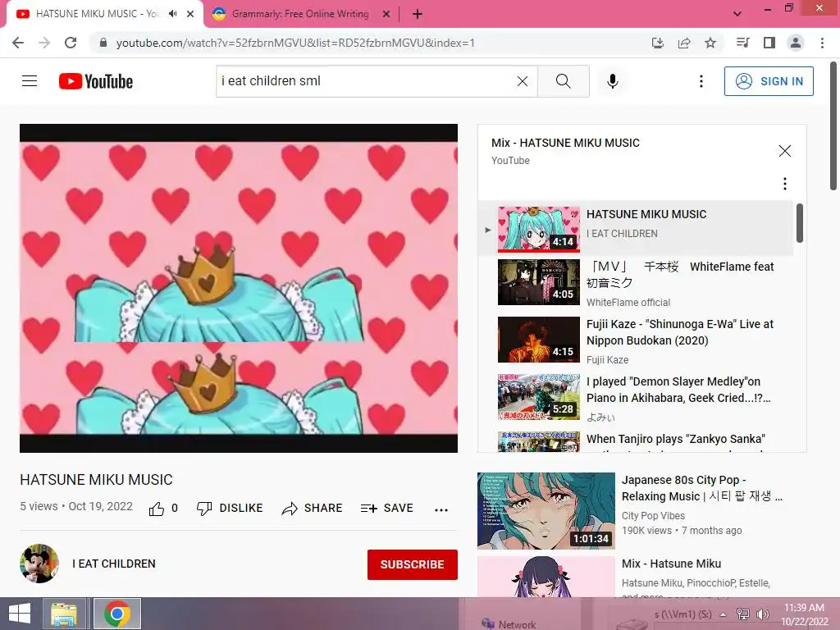Play Demon Slayer Medley piano video
This screenshot has width=840, height=630.
pyautogui.click(x=636, y=398)
